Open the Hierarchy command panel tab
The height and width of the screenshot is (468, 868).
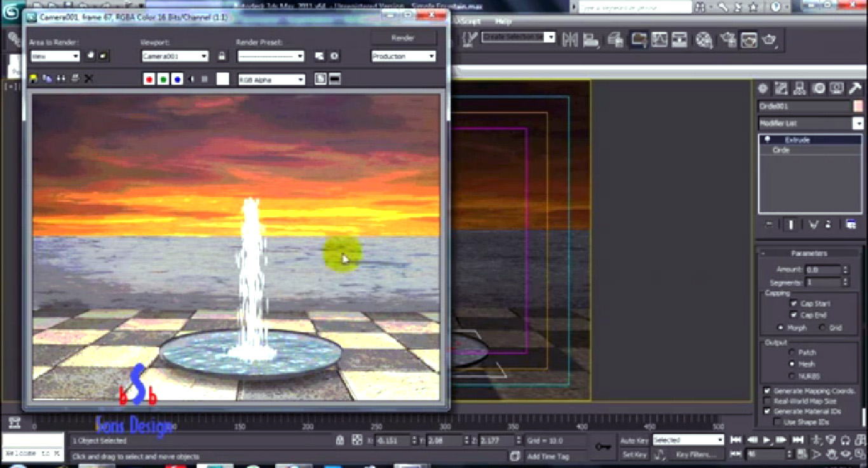click(800, 88)
